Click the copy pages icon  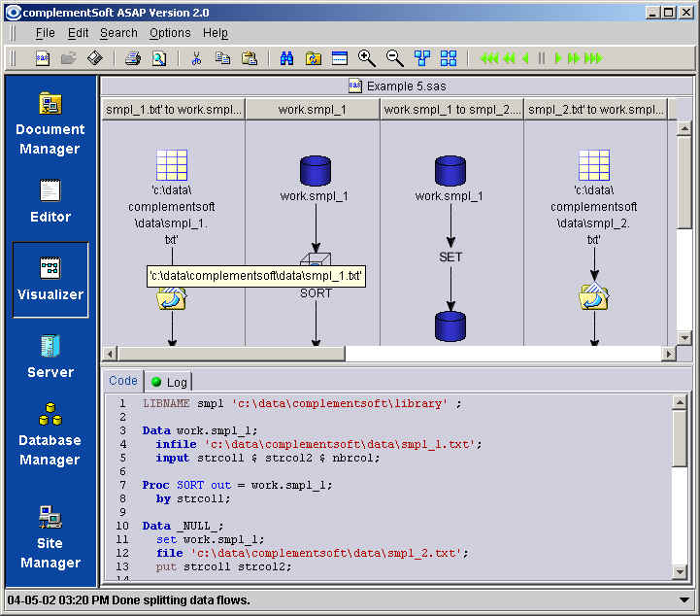tap(222, 58)
